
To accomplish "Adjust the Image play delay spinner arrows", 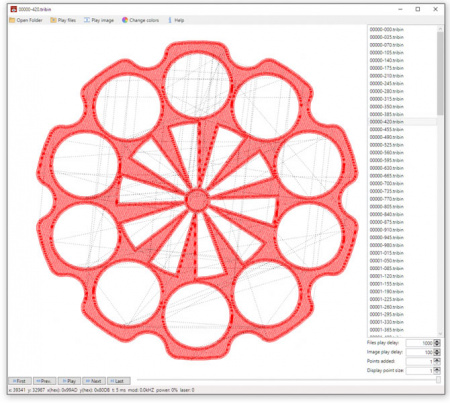I will click(x=437, y=352).
